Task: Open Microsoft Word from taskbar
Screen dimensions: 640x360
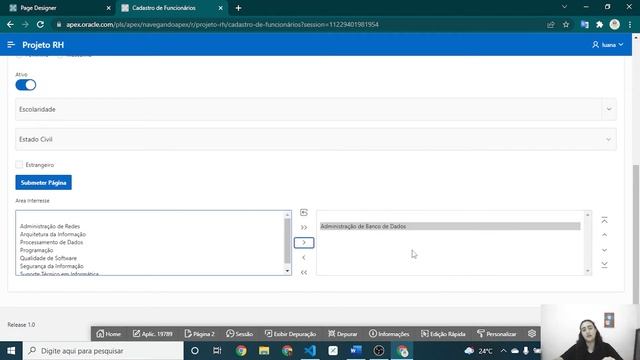Action: tap(356, 351)
